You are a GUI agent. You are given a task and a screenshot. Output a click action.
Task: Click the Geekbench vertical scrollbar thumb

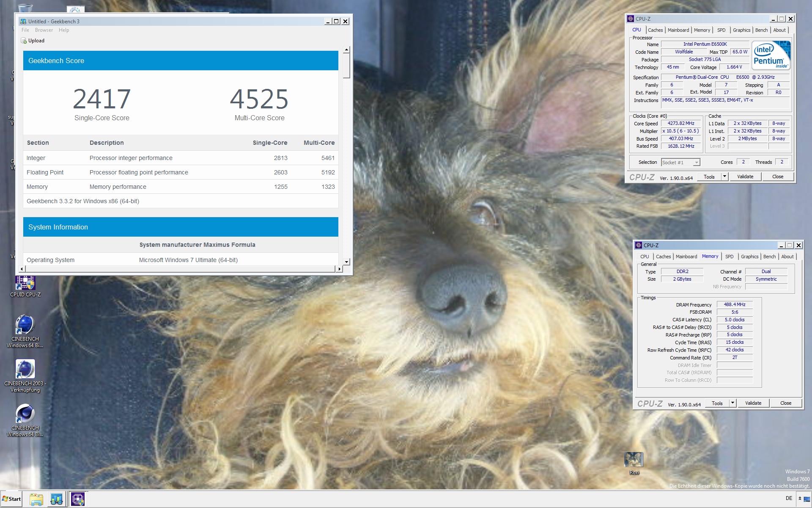click(346, 66)
